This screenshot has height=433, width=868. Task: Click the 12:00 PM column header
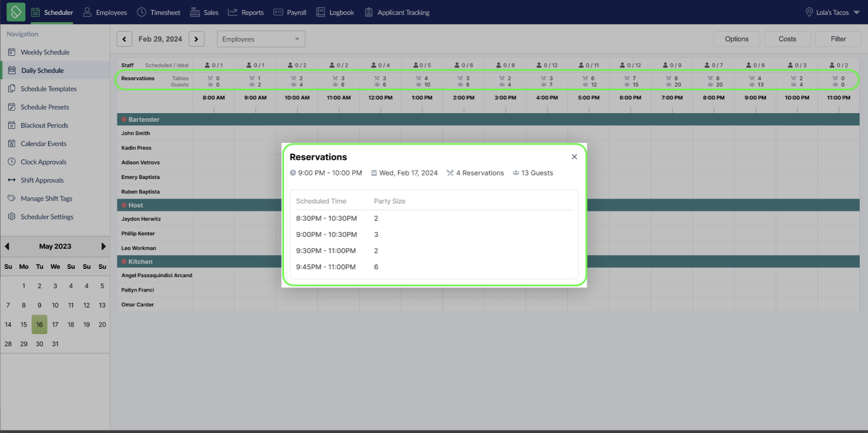point(380,98)
